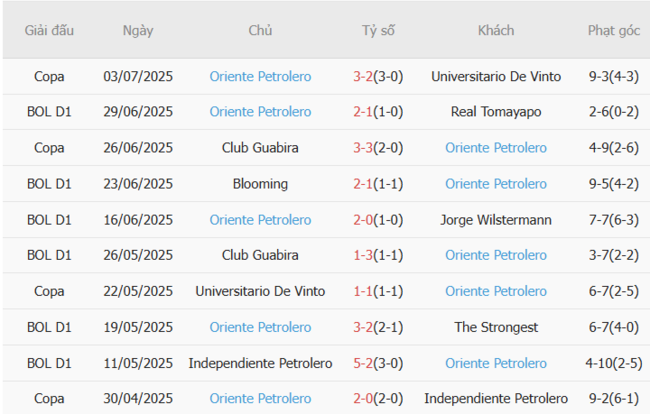
Task: Open Oriente Petrolero link facing The Strongest
Action: 260,327
